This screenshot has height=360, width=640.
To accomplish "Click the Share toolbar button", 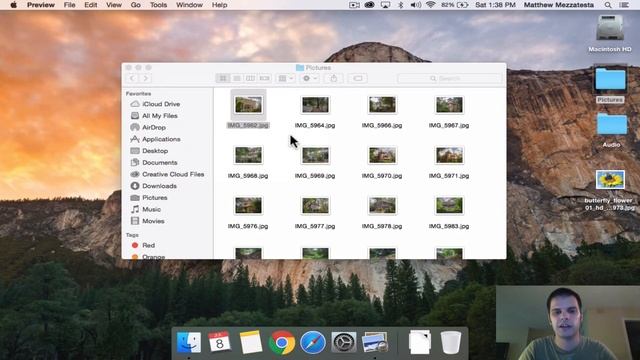I will tap(333, 78).
